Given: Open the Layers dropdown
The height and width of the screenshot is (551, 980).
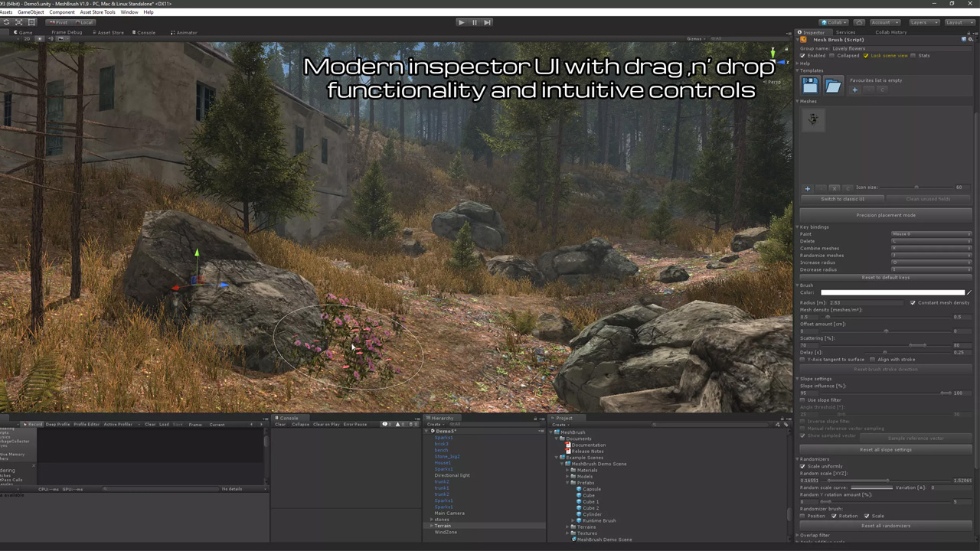Looking at the screenshot, I should [923, 22].
